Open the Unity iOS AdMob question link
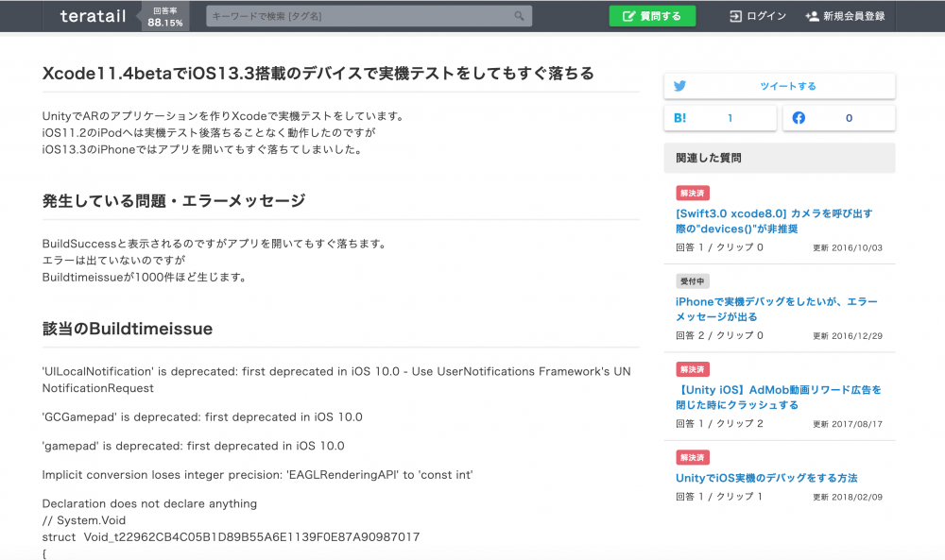The width and height of the screenshot is (945, 560). pos(778,398)
